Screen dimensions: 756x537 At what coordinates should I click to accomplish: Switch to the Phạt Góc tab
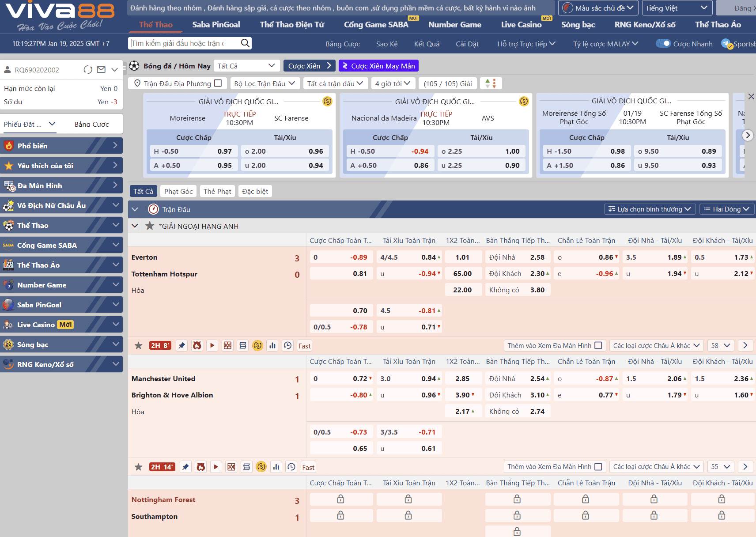click(x=178, y=191)
